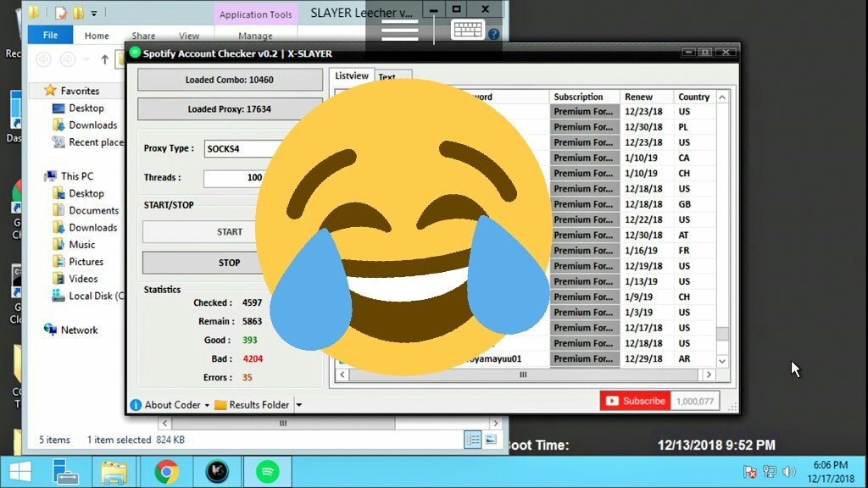Select Local Disk under This PC
This screenshot has width=868, height=488.
(97, 296)
